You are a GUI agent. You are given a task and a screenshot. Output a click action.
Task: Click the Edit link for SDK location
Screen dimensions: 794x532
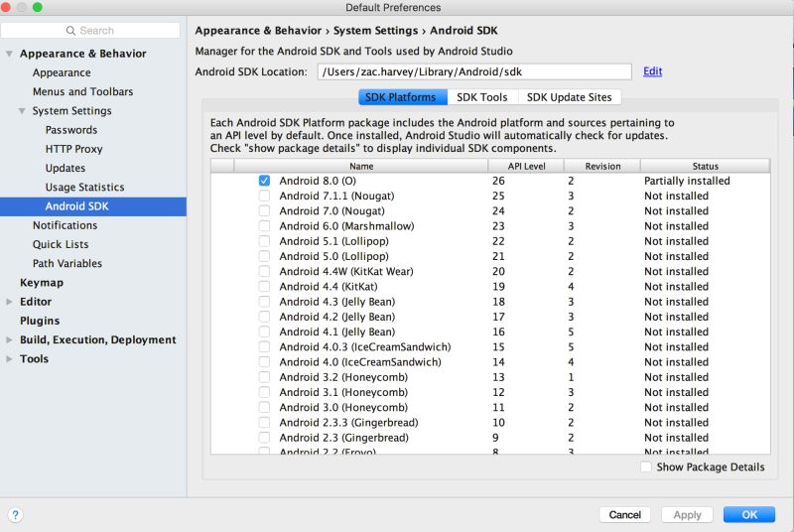[x=652, y=71]
